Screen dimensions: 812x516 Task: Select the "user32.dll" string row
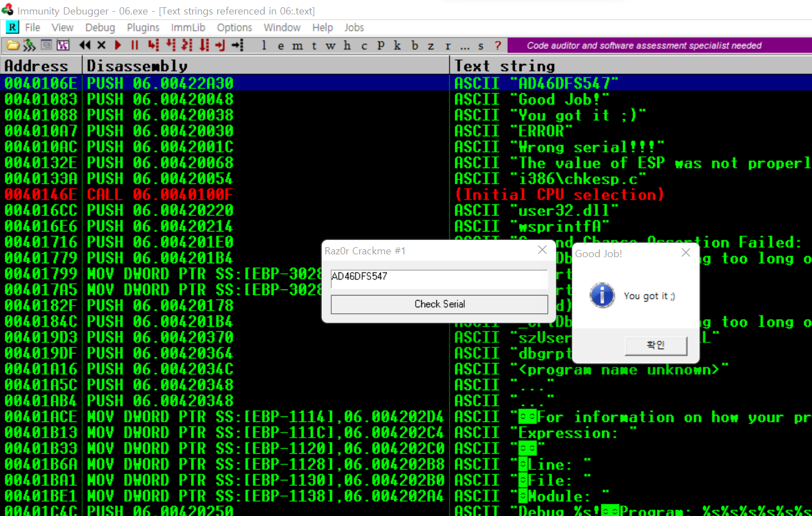406,210
